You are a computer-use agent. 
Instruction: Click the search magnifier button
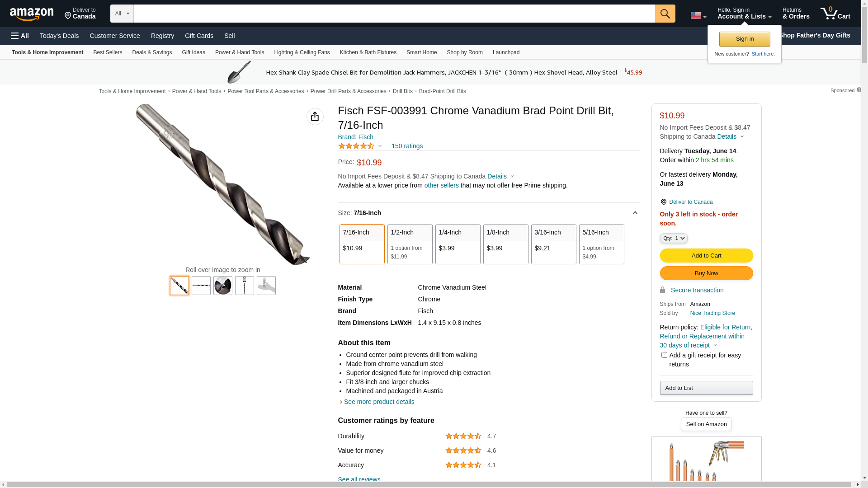pyautogui.click(x=665, y=14)
